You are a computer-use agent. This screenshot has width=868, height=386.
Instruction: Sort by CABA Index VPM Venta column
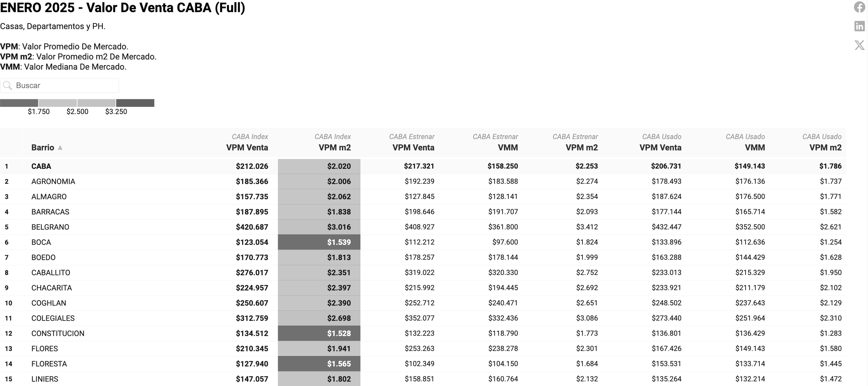(x=247, y=148)
